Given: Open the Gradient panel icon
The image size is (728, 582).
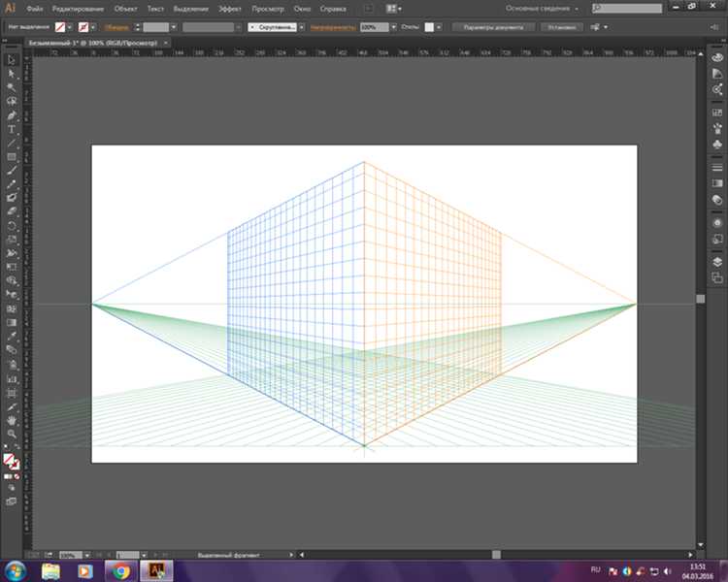Looking at the screenshot, I should click(x=717, y=183).
